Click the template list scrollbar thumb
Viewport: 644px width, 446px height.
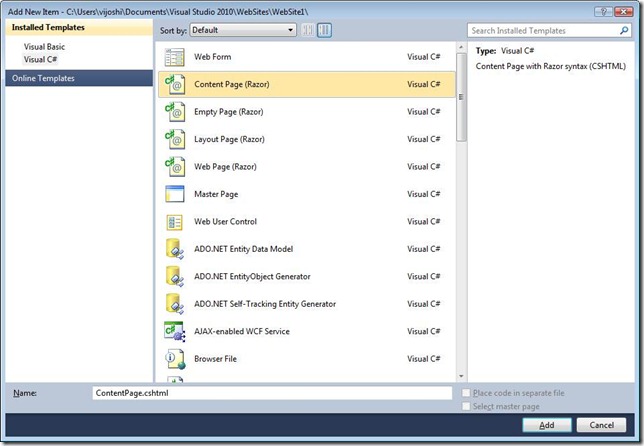[x=461, y=97]
